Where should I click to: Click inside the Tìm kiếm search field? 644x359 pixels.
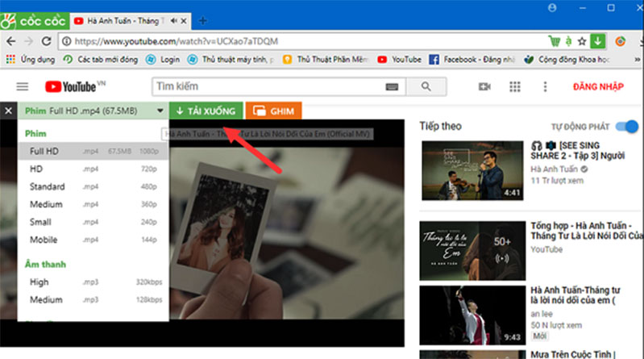pyautogui.click(x=266, y=86)
